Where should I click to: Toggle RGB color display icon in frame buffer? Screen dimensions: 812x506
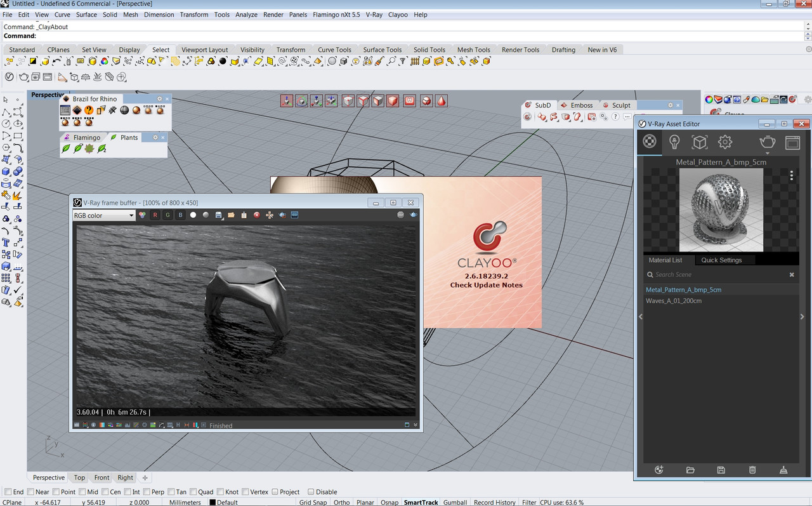141,215
